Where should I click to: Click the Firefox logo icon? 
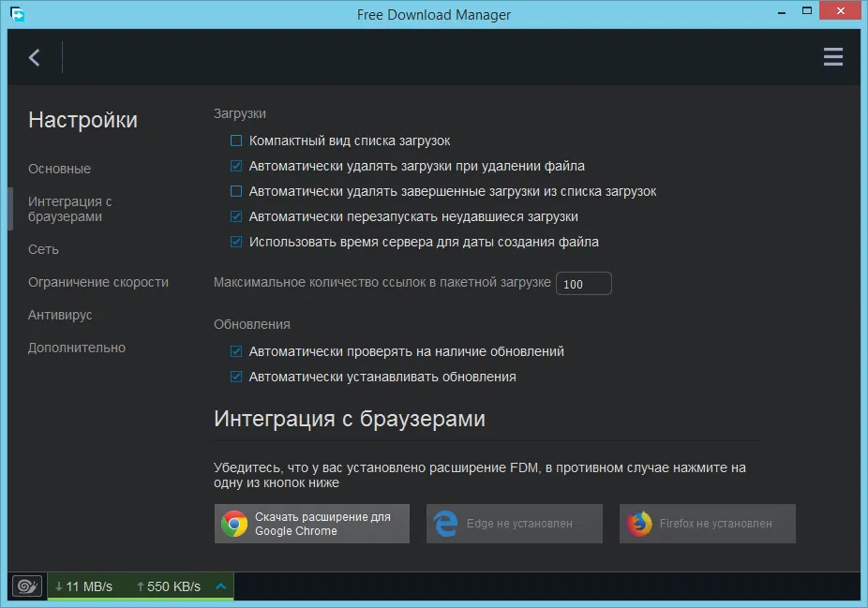point(639,524)
